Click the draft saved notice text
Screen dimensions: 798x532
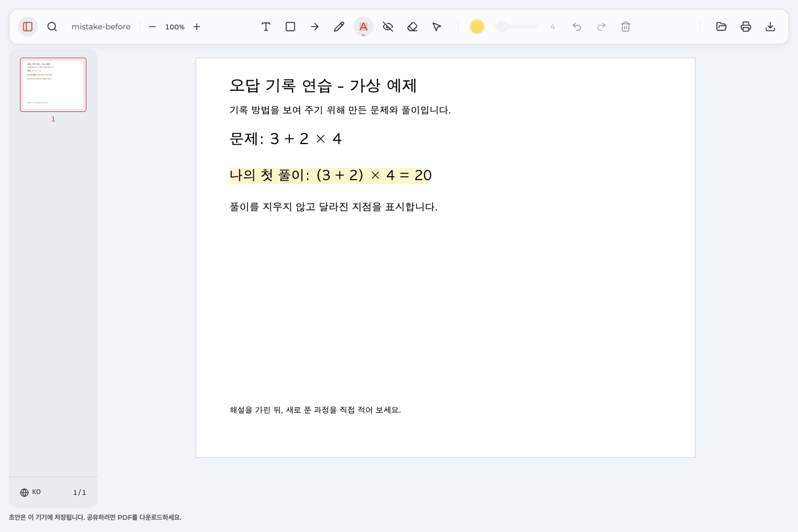pyautogui.click(x=95, y=517)
